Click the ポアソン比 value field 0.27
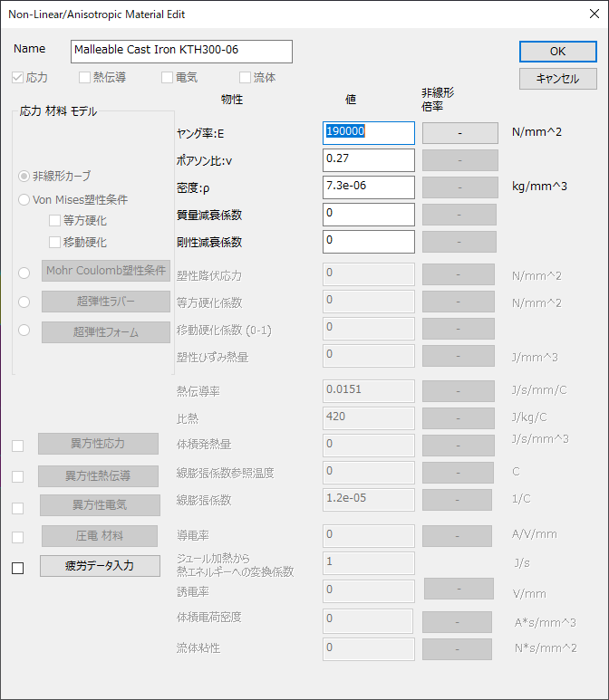Viewport: 609px width, 700px height. tap(369, 159)
